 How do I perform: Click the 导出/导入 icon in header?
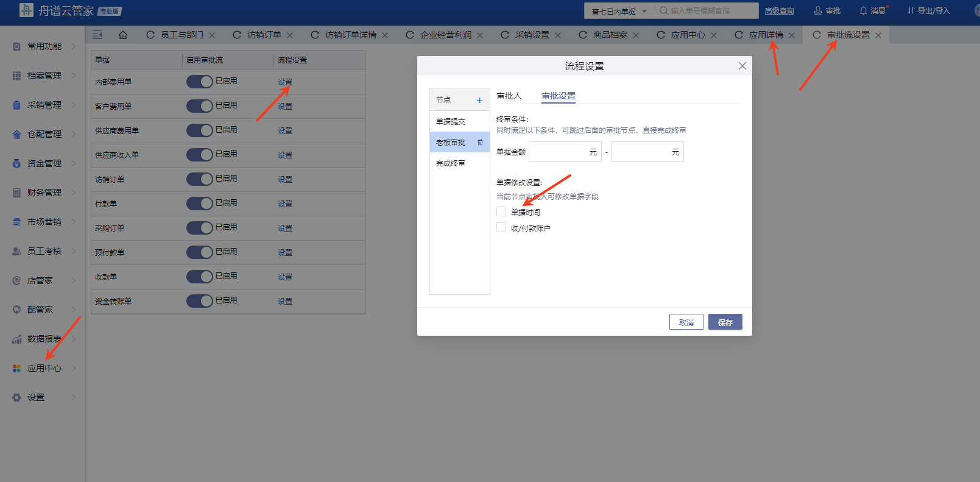coord(911,11)
